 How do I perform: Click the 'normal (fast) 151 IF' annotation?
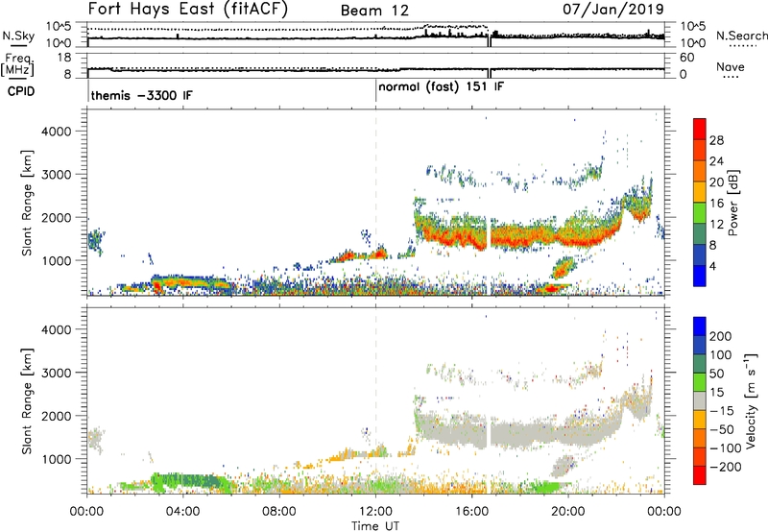[x=441, y=87]
